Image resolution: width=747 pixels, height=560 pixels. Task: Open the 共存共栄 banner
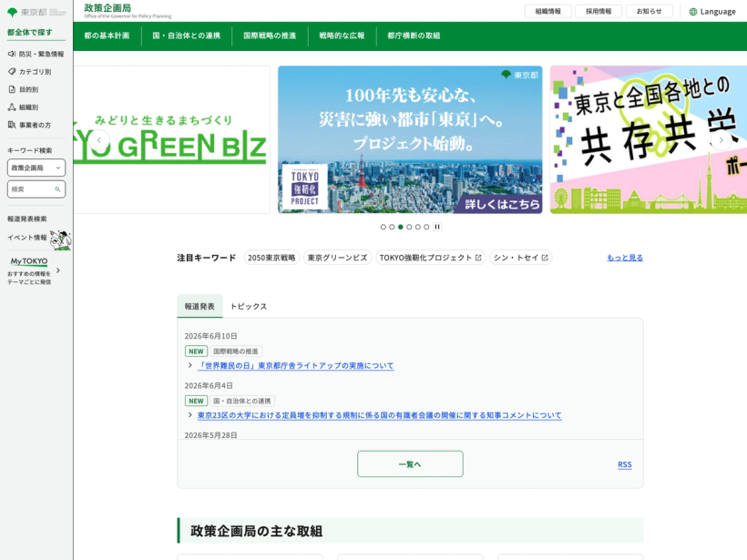tap(649, 139)
